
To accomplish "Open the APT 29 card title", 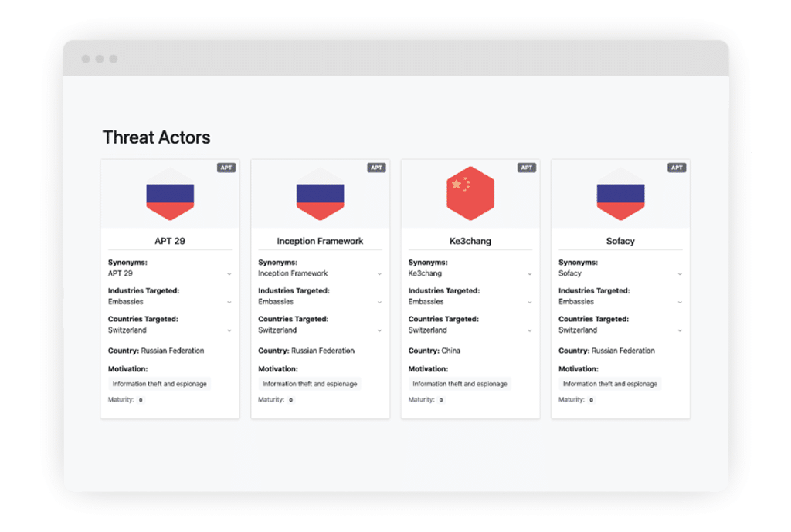I will click(x=170, y=241).
